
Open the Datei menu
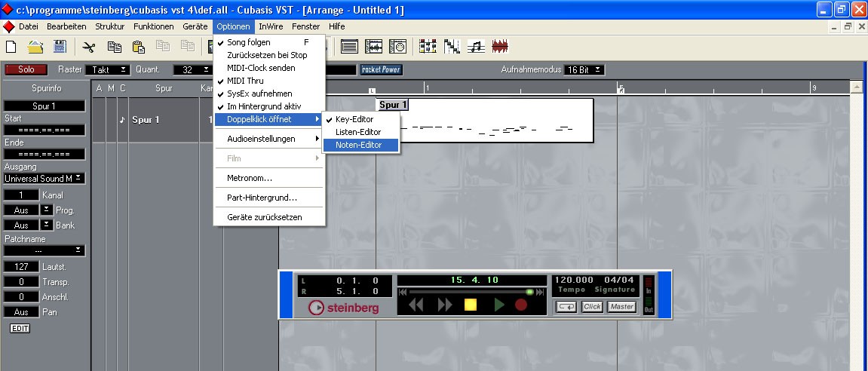coord(28,26)
